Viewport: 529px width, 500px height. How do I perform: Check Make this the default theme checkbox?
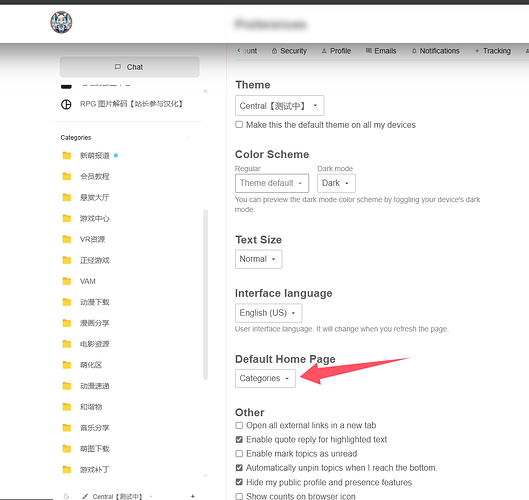coord(239,124)
